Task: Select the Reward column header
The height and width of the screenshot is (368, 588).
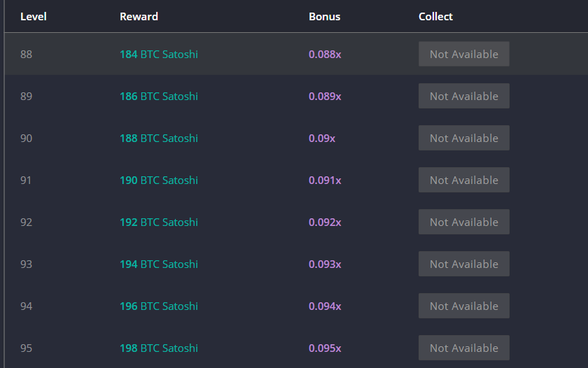Action: point(139,17)
